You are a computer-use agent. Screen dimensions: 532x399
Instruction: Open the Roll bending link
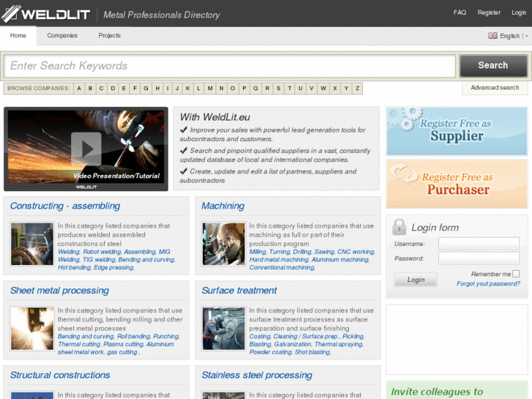(133, 337)
